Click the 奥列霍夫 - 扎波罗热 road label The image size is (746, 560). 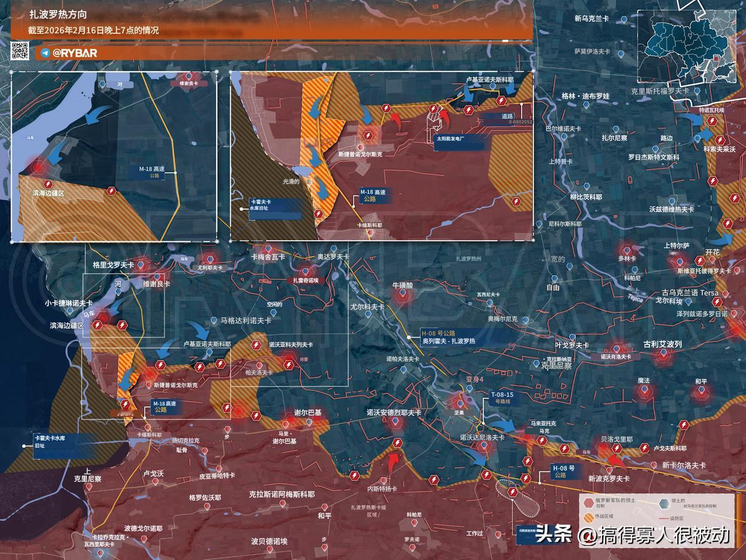coord(449,341)
